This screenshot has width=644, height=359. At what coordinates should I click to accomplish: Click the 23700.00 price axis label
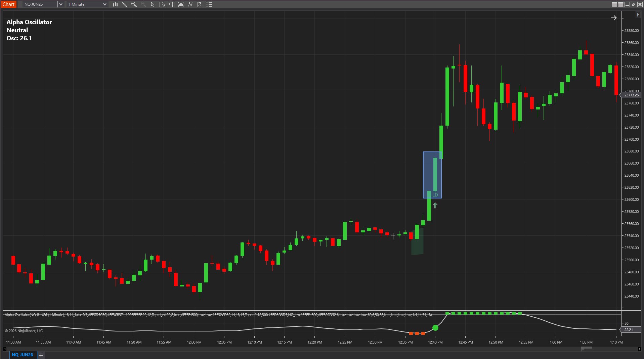click(x=632, y=139)
